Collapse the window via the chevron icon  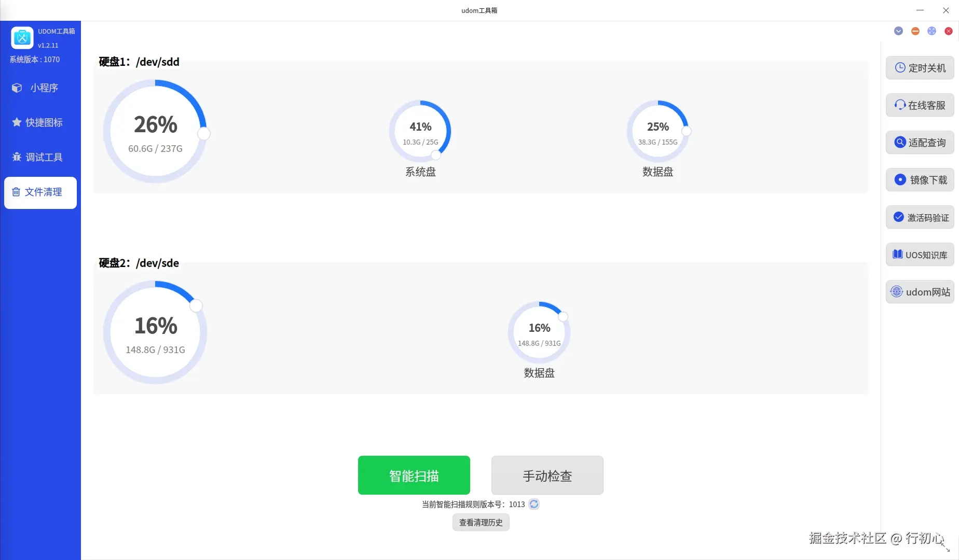pos(898,31)
